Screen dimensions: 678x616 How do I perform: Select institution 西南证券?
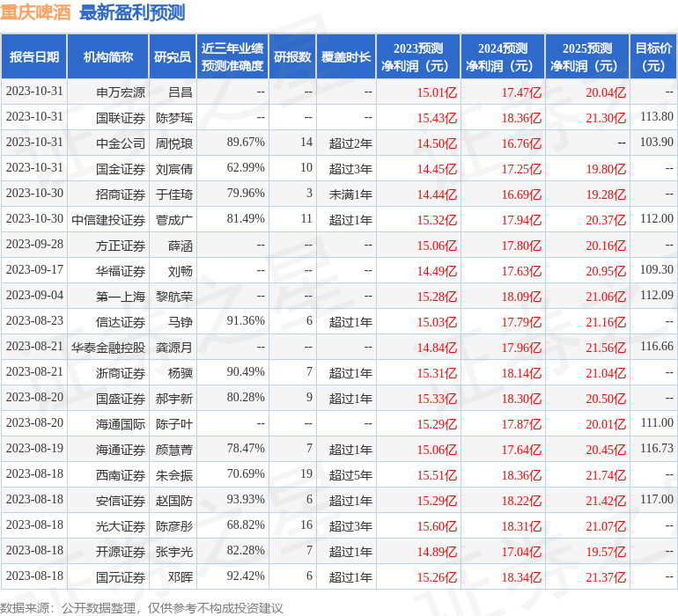coord(121,475)
